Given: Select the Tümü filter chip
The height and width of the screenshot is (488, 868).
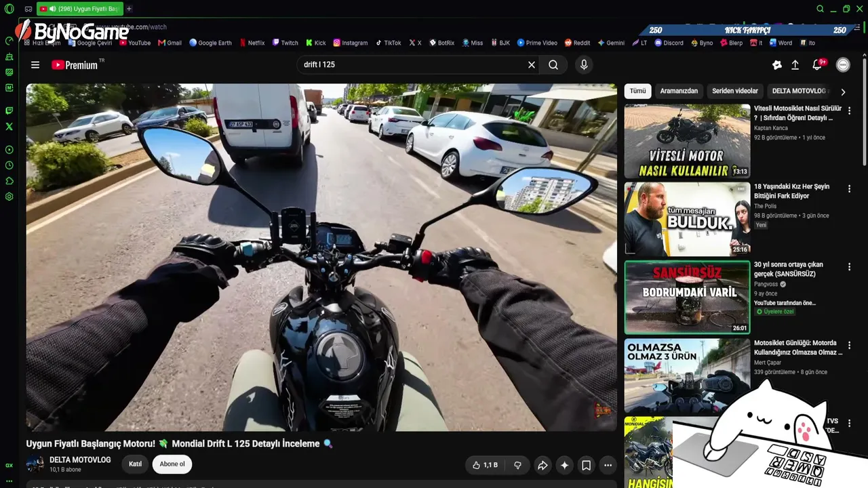Looking at the screenshot, I should point(637,91).
